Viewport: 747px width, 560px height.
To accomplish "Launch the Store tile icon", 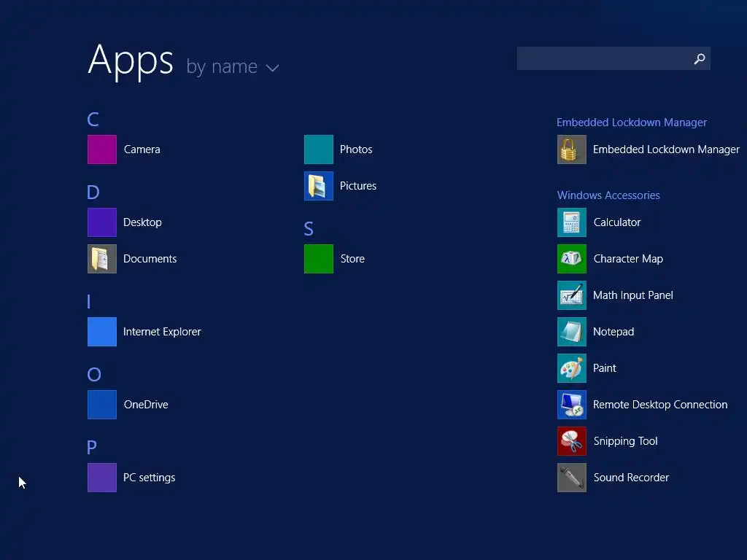I will (319, 259).
